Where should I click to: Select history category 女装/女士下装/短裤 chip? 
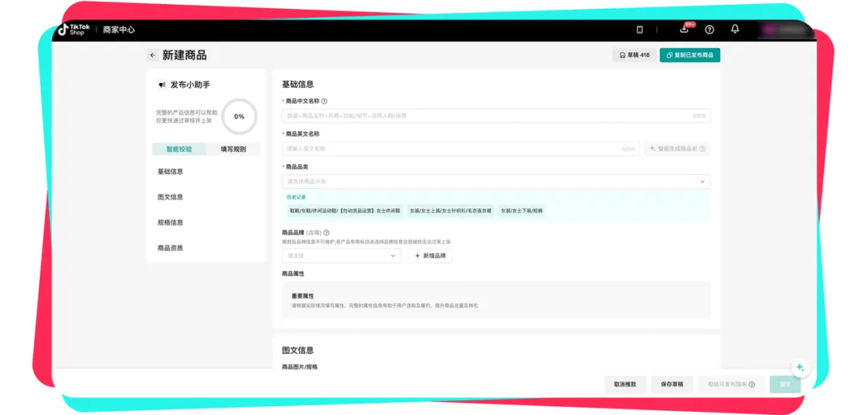(x=522, y=211)
